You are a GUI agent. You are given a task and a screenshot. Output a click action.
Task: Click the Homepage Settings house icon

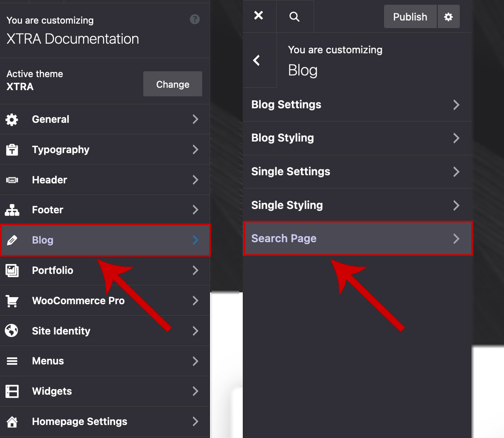coord(12,422)
